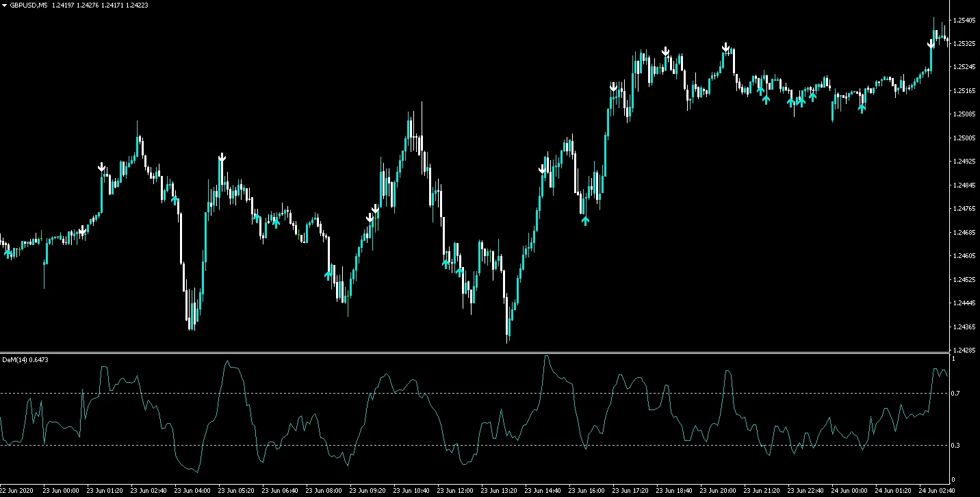This screenshot has height=497, width=980.
Task: Click the 24 Jun 02:40 label on the time axis
Action: click(938, 491)
